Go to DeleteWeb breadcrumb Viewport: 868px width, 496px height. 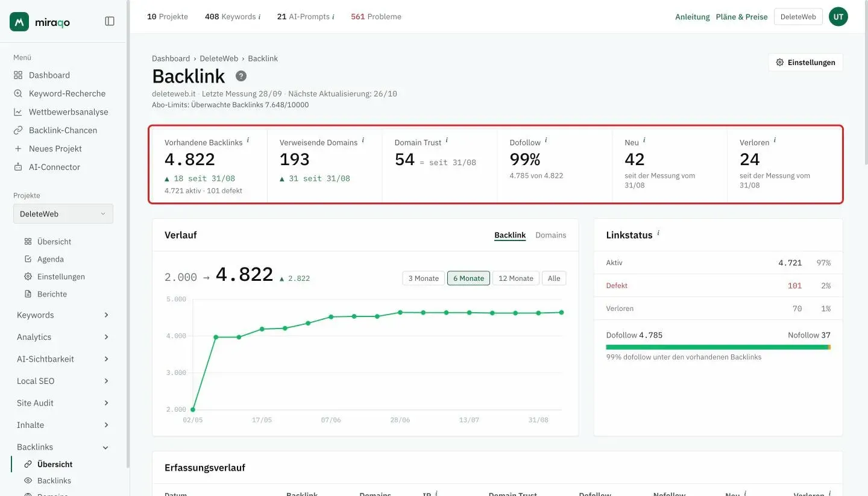219,58
